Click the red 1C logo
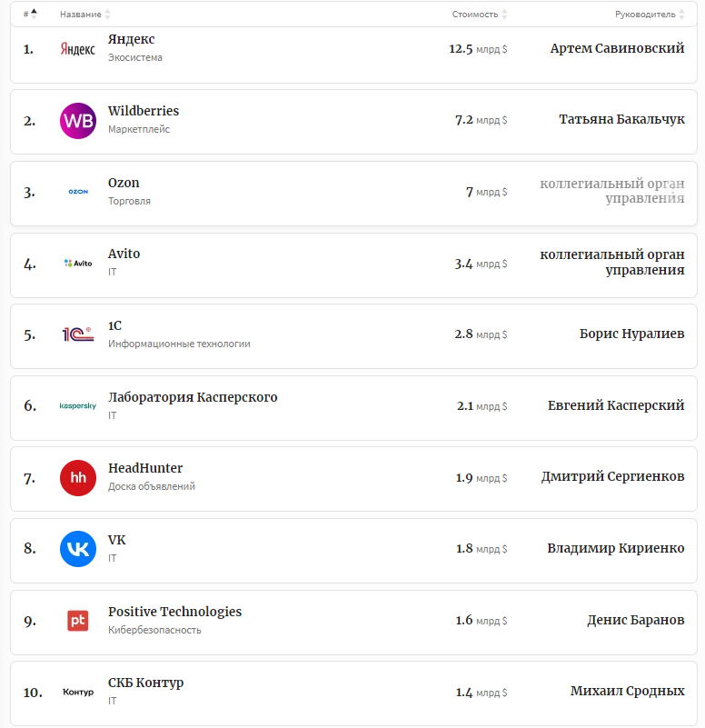 [x=77, y=334]
